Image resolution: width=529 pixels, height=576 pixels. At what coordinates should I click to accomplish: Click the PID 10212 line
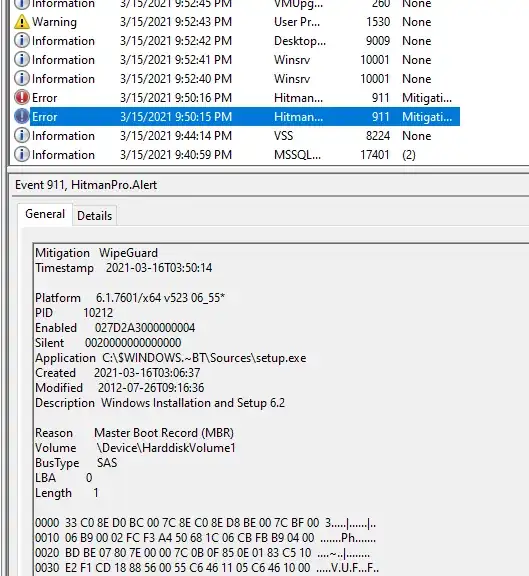click(74, 313)
